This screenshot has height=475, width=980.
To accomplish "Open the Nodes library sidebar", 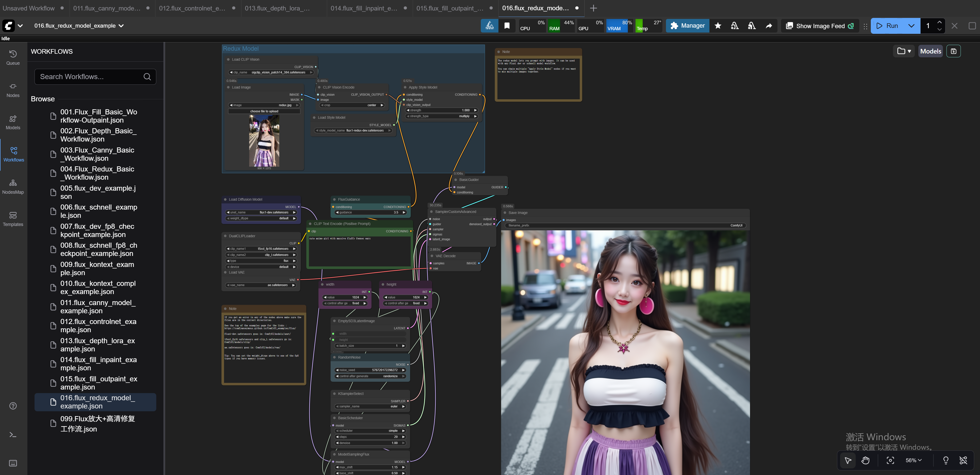I will 13,90.
